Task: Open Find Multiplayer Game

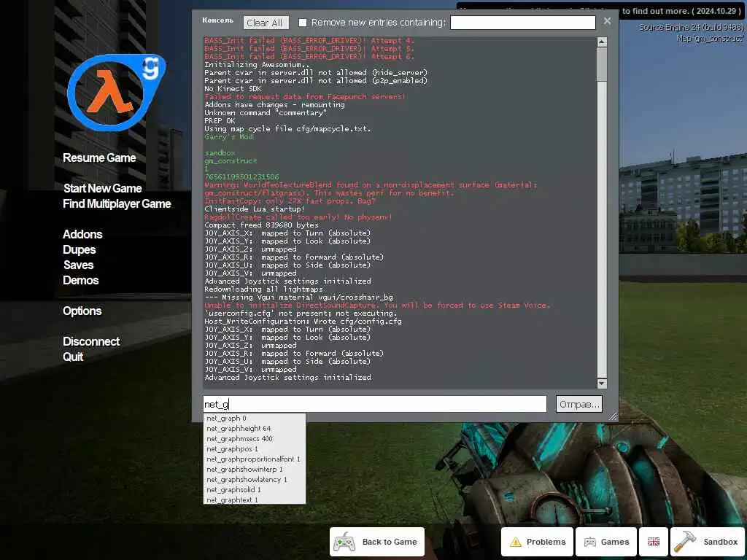Action: click(117, 204)
